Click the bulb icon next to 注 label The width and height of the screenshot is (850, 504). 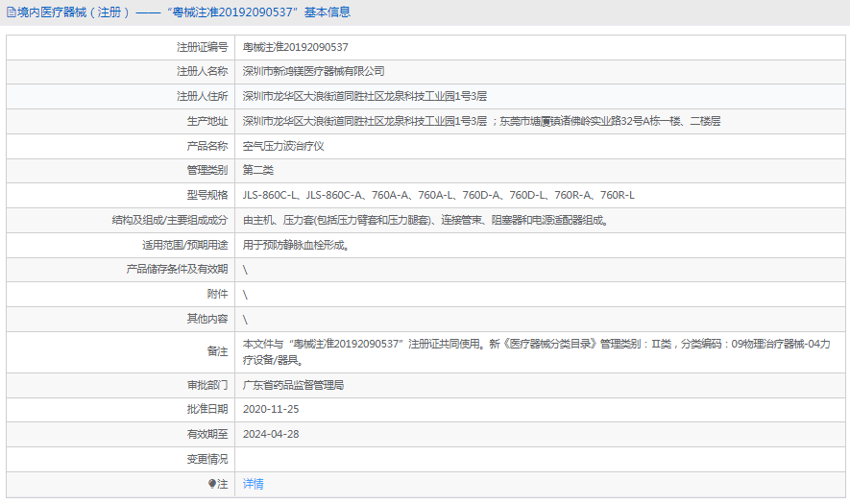tap(212, 484)
